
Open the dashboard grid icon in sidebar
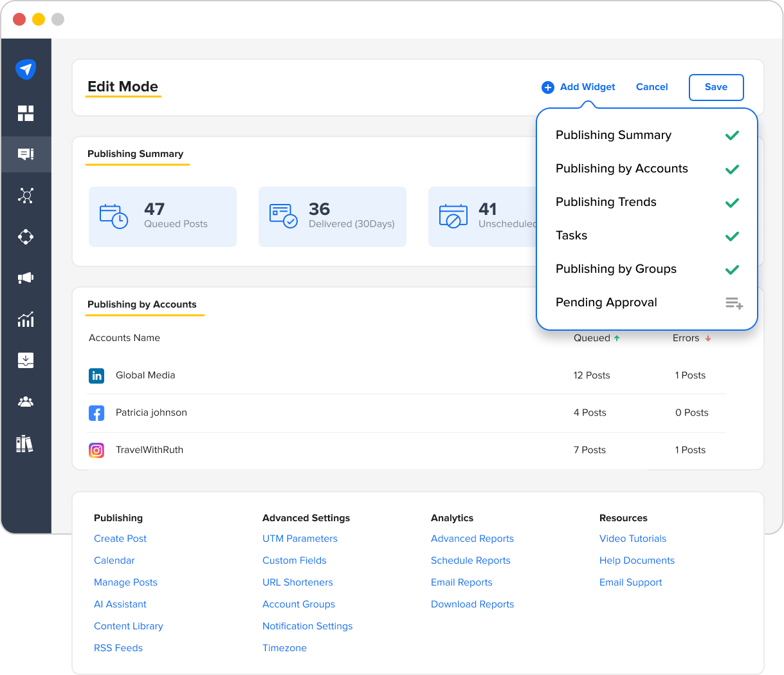[x=26, y=113]
